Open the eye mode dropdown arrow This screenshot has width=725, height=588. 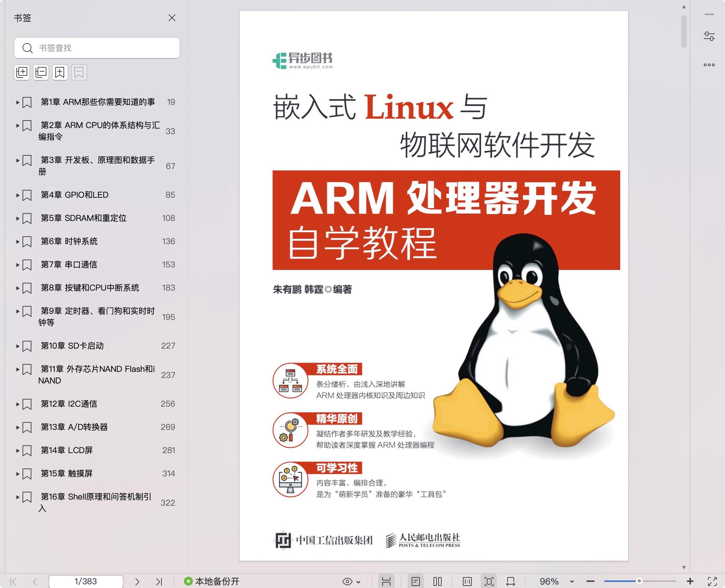[358, 582]
